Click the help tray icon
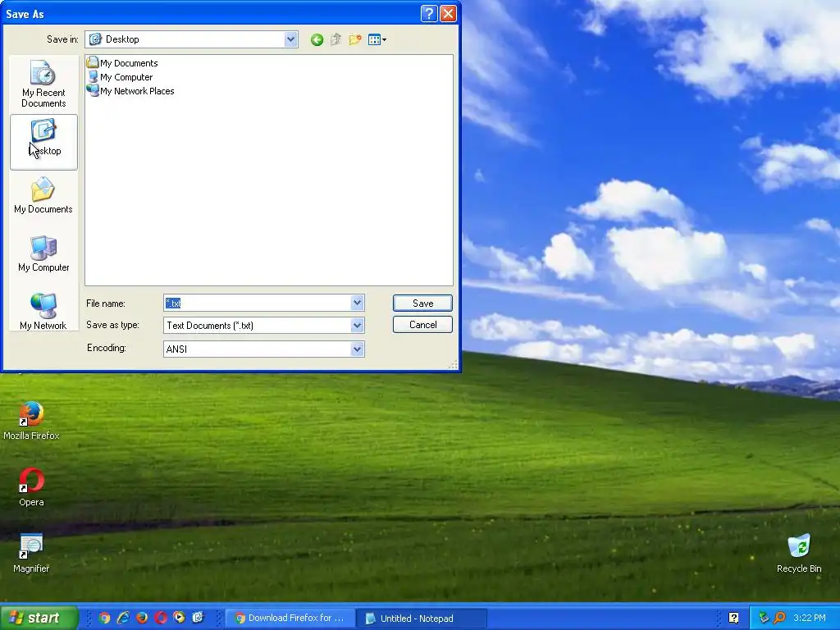Screen dimensions: 840x630 (x=734, y=619)
